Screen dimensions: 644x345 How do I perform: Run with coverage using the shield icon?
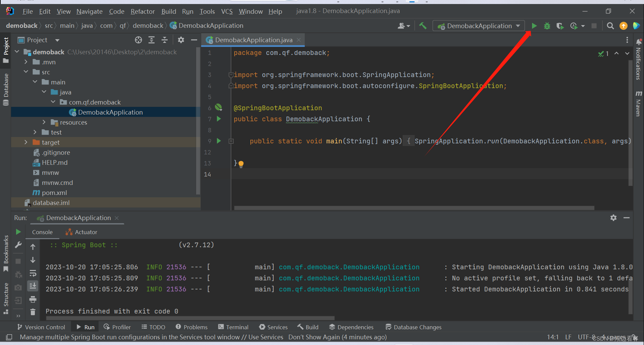pyautogui.click(x=560, y=26)
